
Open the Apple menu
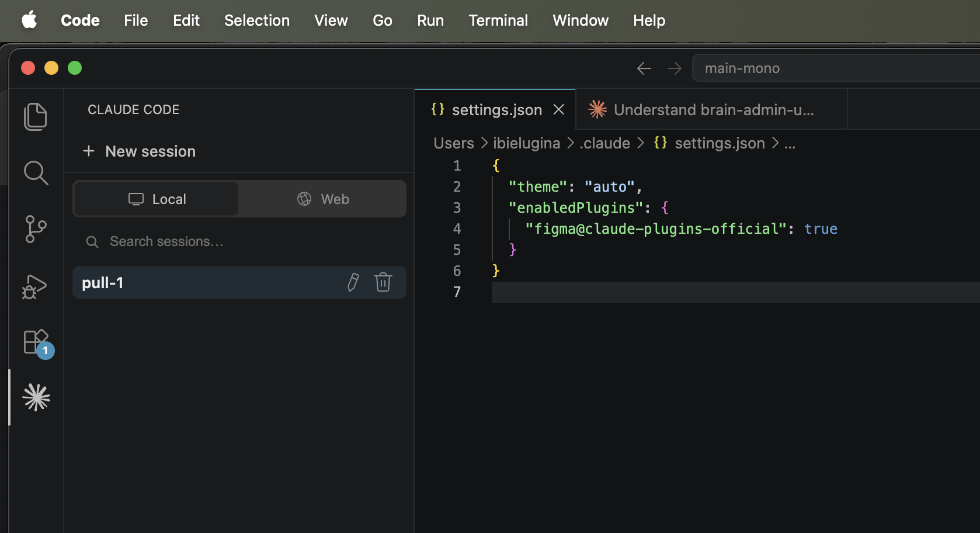click(x=29, y=20)
